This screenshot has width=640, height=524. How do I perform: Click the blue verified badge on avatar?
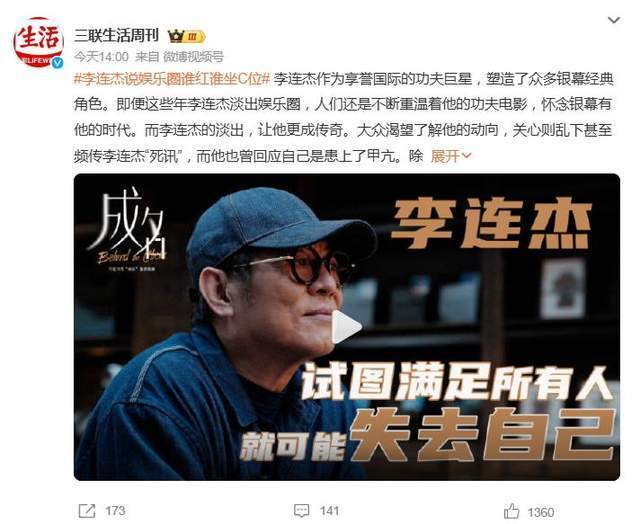click(x=57, y=62)
